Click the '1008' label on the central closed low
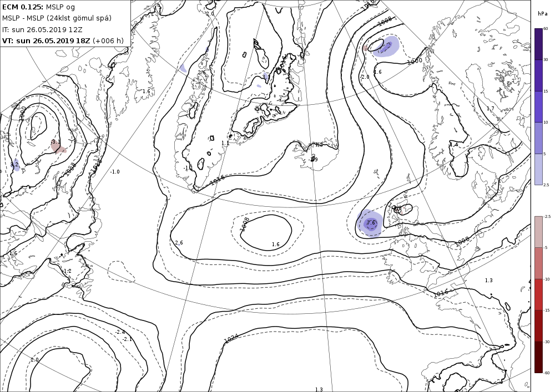 click(x=245, y=224)
